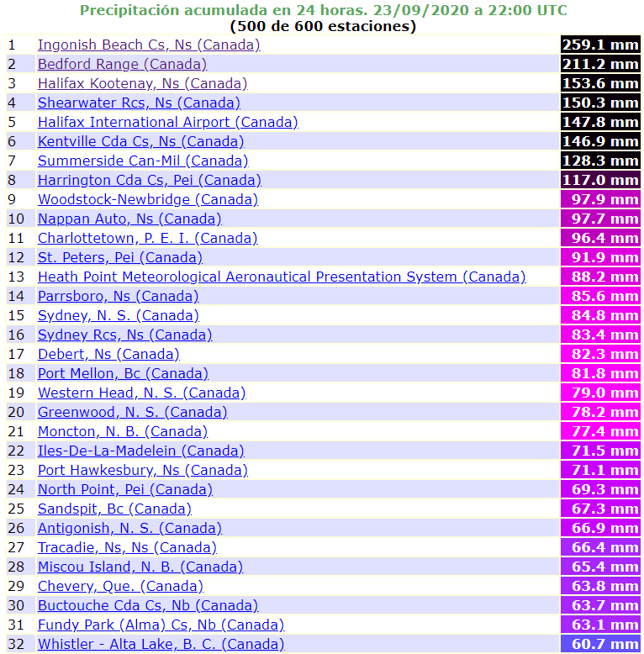The image size is (644, 654).
Task: Select Halifax International Airport (Canada) link
Action: [167, 122]
